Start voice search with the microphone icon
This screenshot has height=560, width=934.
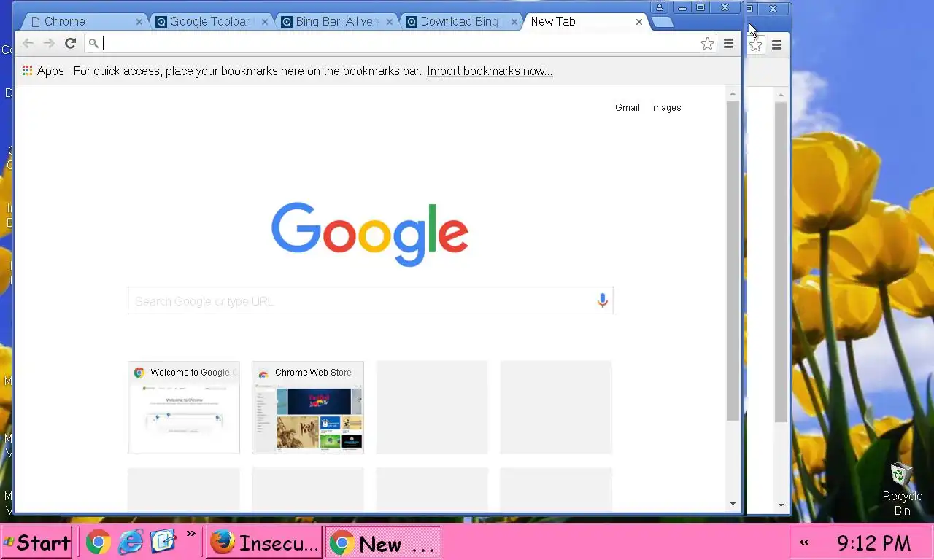[x=602, y=300]
